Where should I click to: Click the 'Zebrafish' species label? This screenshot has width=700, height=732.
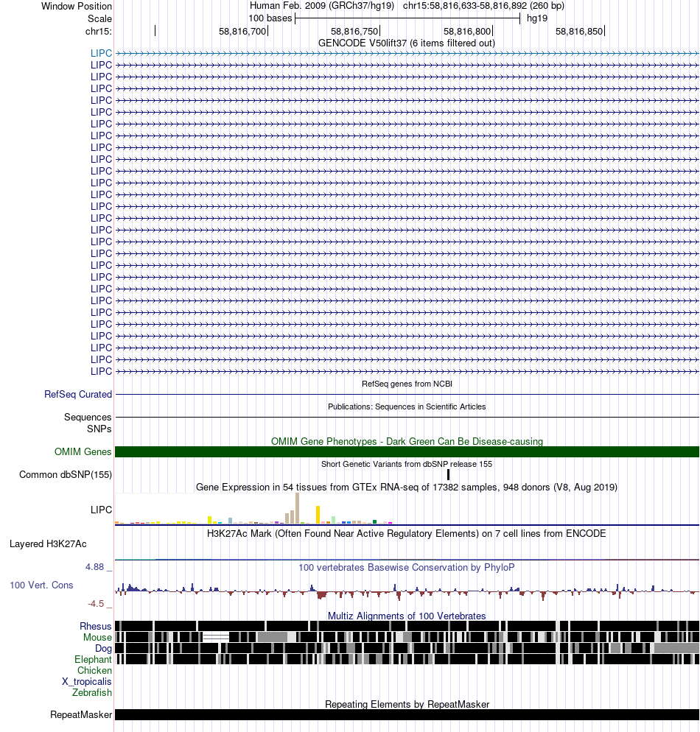click(92, 692)
